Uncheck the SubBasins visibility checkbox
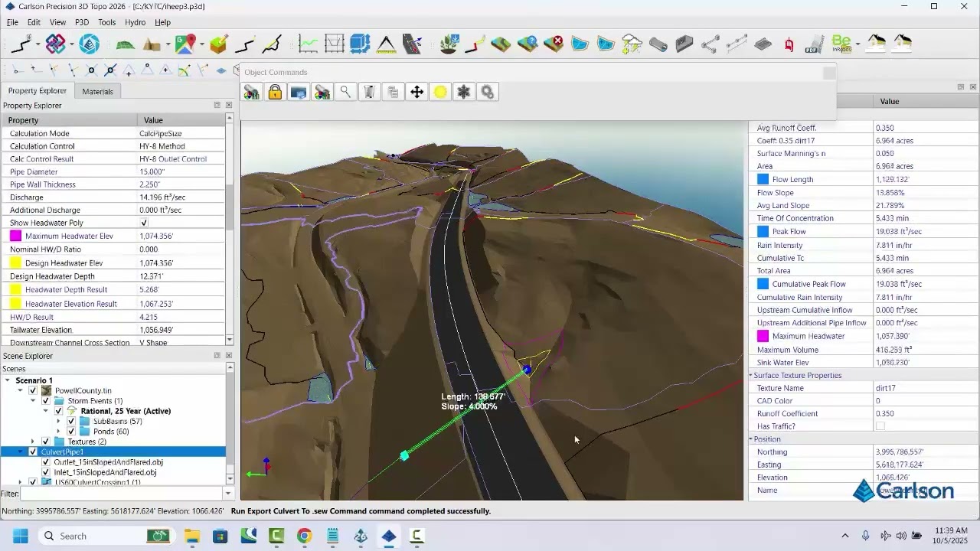 coord(71,422)
